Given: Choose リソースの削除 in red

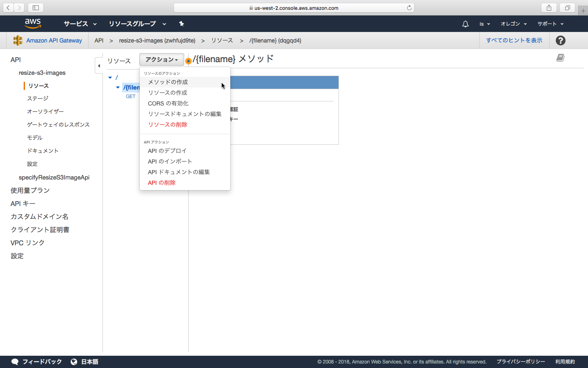Looking at the screenshot, I should [185, 125].
